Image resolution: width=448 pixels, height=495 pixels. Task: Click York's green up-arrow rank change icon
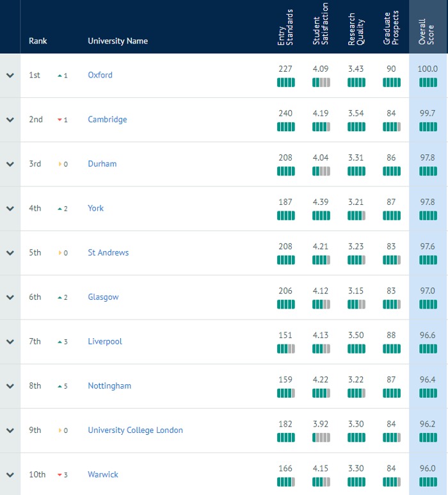coord(60,209)
